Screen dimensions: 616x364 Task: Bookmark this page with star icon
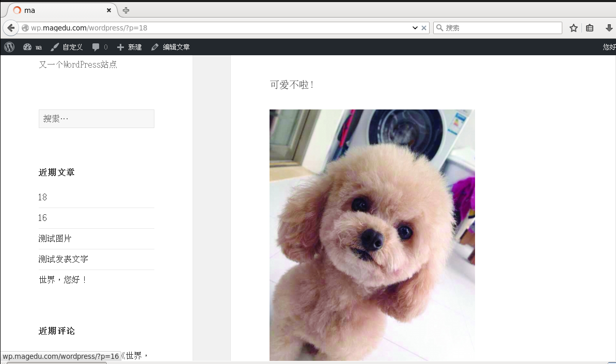coord(574,28)
